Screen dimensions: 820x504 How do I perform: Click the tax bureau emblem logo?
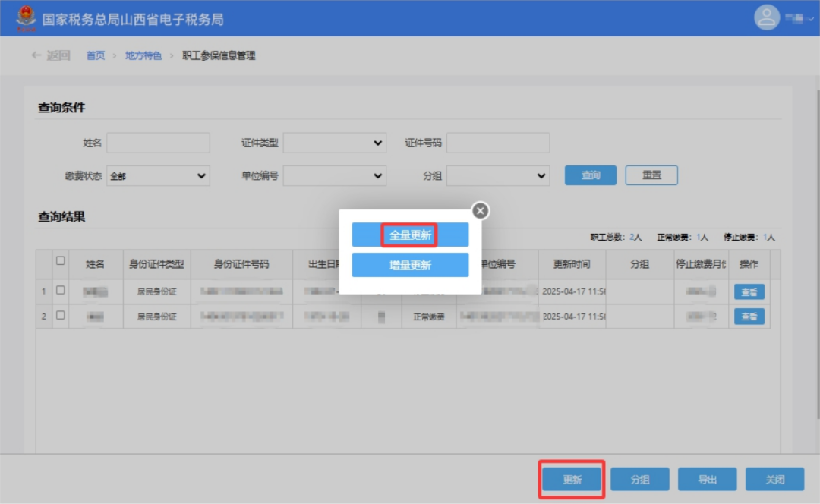26,17
